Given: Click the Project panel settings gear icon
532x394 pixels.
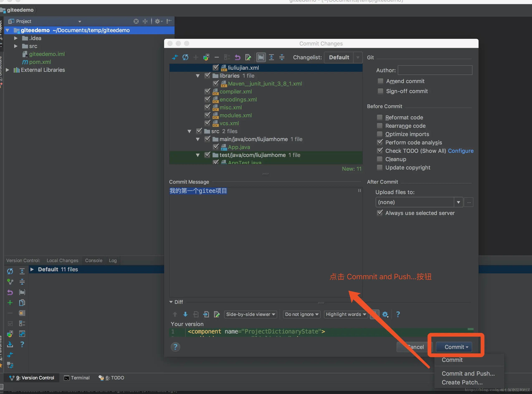Looking at the screenshot, I should (157, 21).
